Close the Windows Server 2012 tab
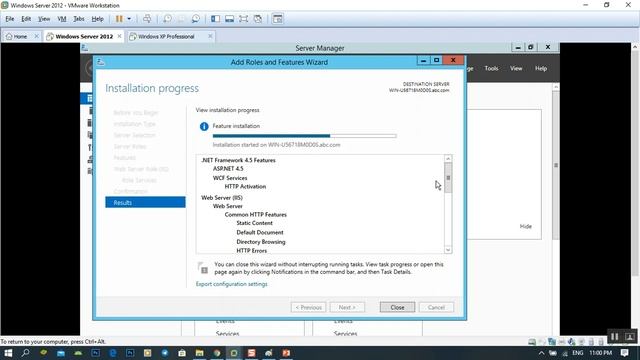640x360 pixels. pos(119,36)
